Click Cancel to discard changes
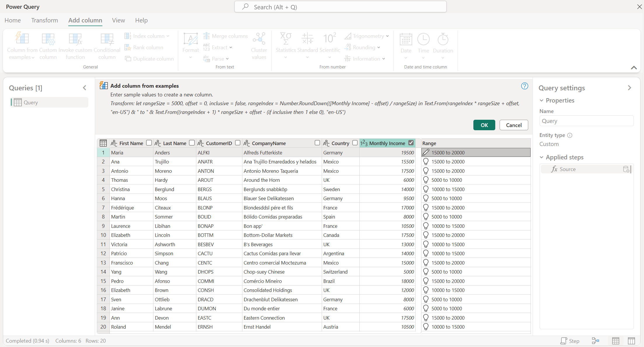The width and height of the screenshot is (644, 347). (514, 125)
